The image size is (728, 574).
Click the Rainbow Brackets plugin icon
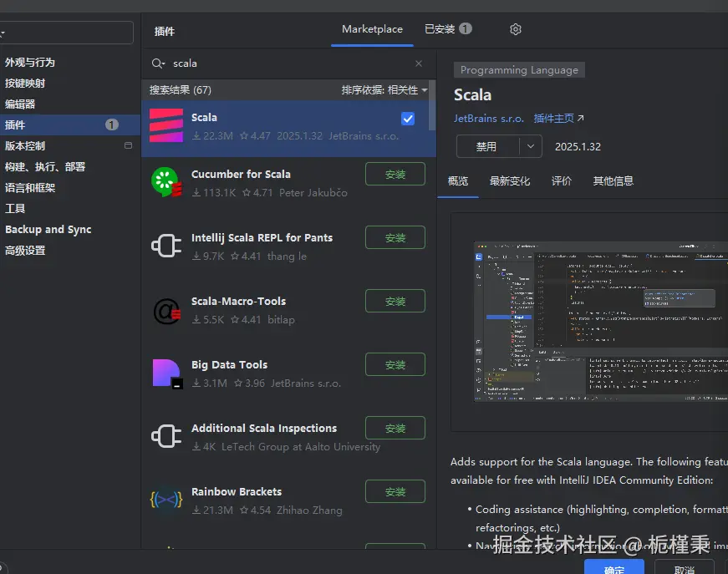[165, 499]
